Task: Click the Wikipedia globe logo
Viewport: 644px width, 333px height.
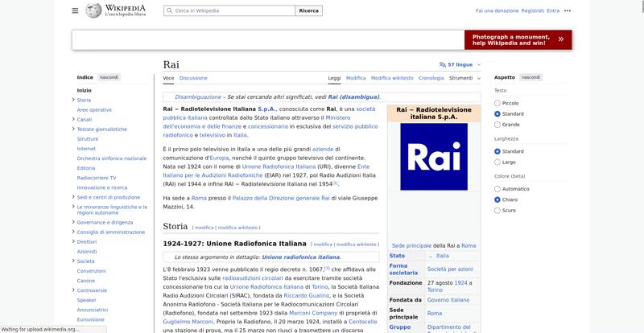Action: tap(93, 10)
